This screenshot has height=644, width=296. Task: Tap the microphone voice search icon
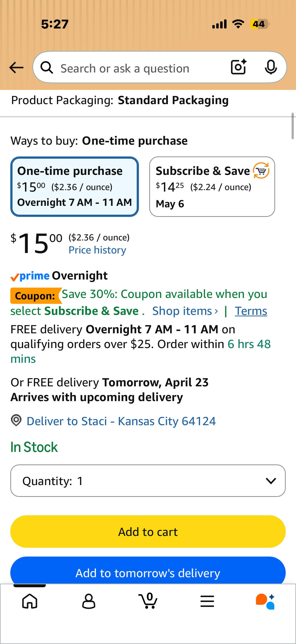(271, 67)
